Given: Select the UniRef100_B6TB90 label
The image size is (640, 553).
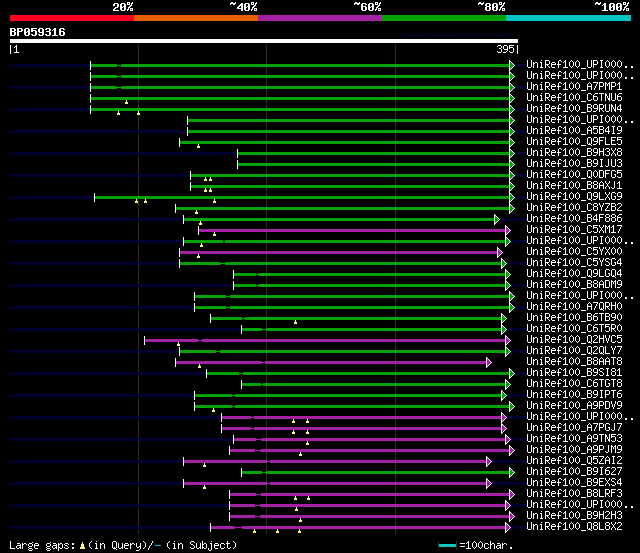Looking at the screenshot, I should pos(574,318).
